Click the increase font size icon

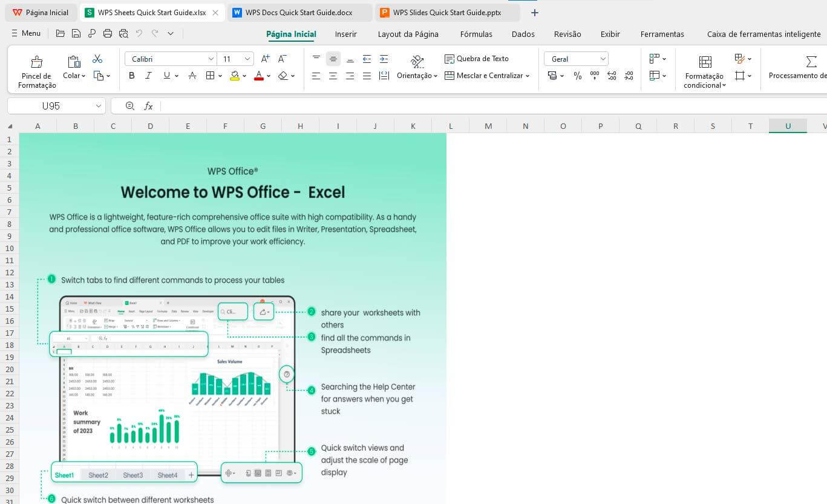264,59
